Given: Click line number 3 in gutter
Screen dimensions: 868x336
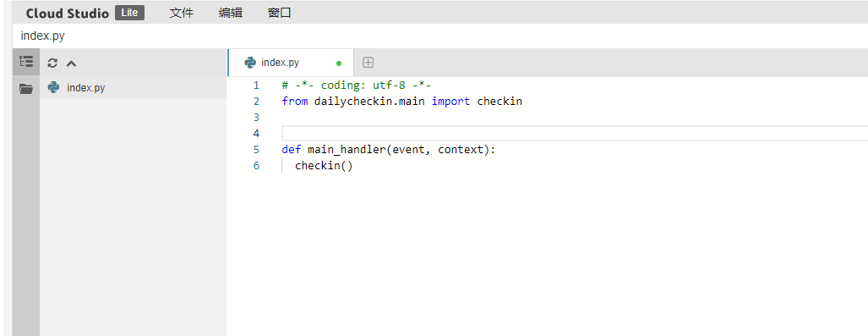Looking at the screenshot, I should click(x=256, y=118).
